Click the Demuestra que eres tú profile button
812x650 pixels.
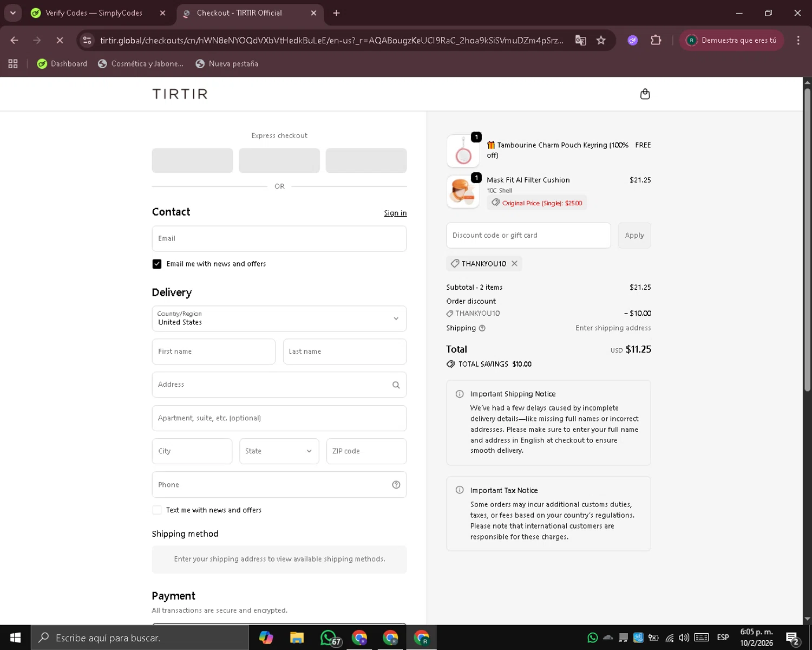731,40
